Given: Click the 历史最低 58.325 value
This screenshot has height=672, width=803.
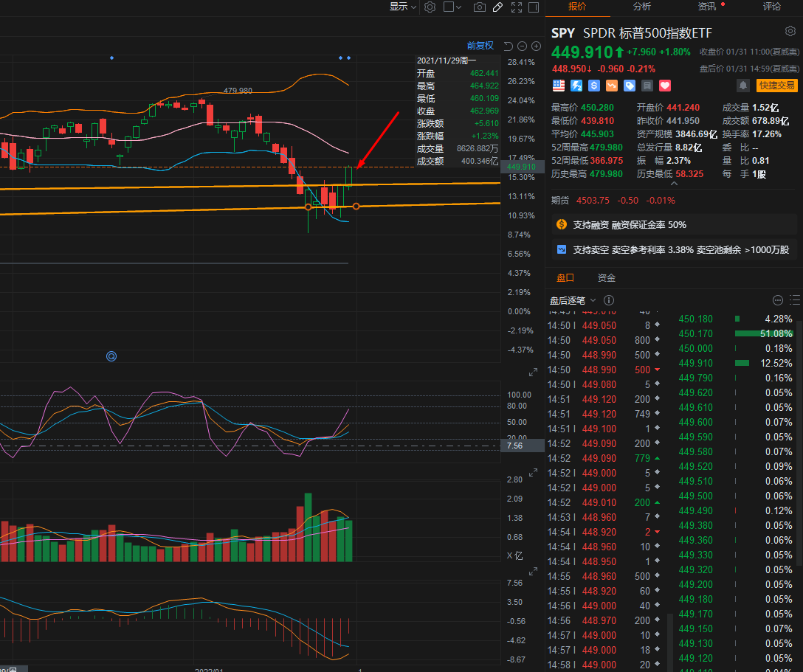Looking at the screenshot, I should coord(689,174).
